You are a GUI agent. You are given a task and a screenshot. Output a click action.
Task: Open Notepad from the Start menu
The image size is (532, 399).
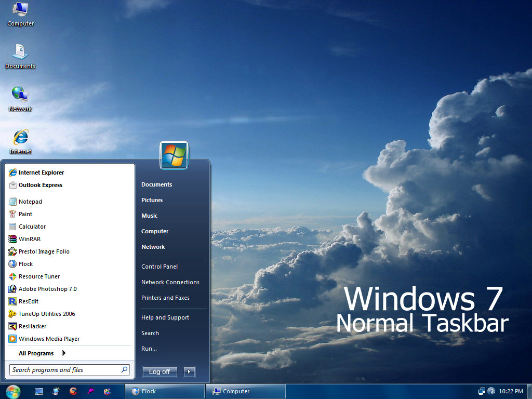click(x=30, y=201)
